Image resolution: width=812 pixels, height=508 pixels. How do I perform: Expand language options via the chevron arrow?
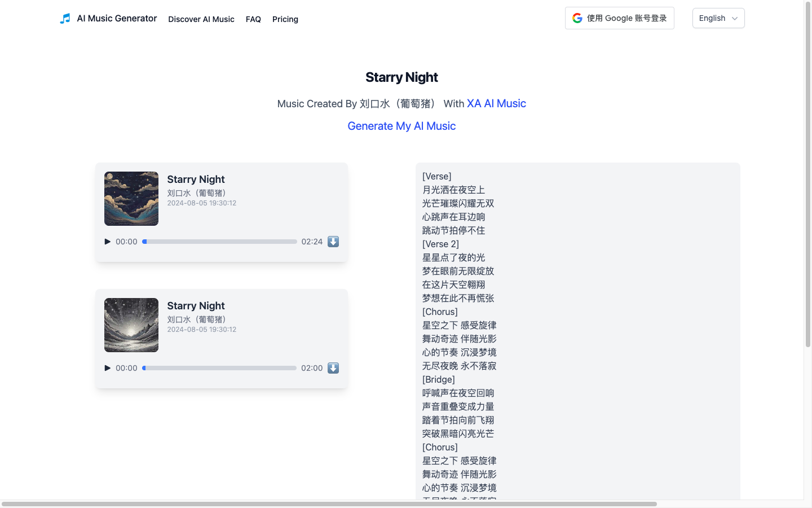[735, 19]
